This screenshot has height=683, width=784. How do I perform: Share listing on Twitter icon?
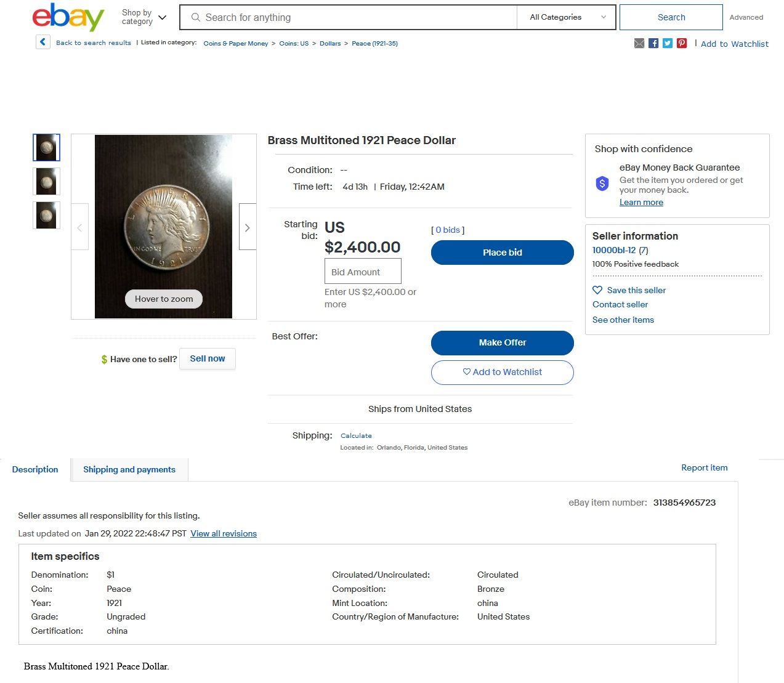pos(668,43)
